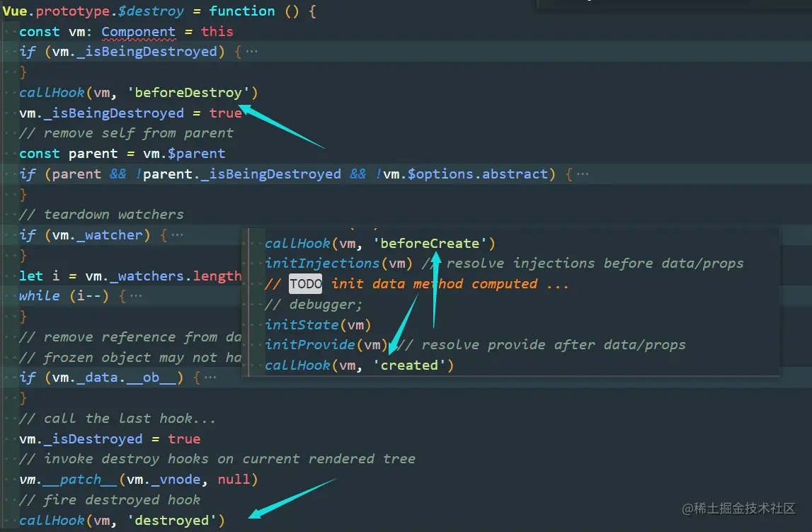Click computed in the TODO comment
The width and height of the screenshot is (812, 532).
pos(504,284)
